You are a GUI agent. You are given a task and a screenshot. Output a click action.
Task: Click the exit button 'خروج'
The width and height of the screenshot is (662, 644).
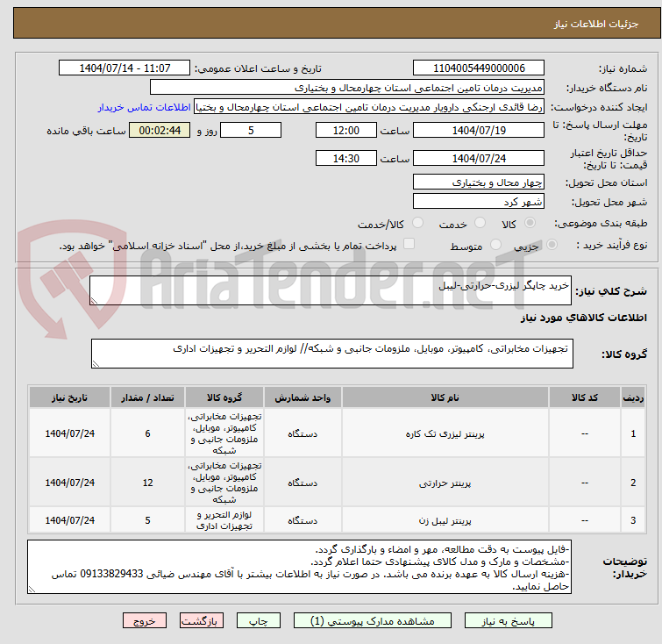click(145, 621)
